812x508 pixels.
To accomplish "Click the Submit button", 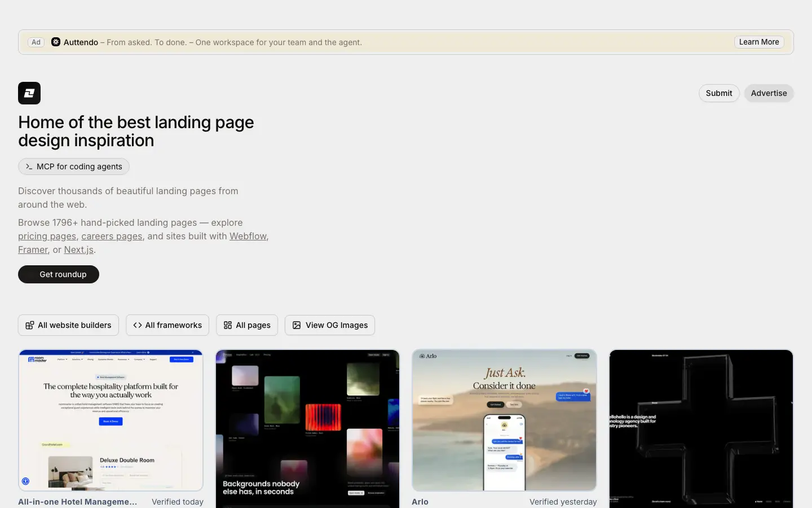I will point(719,93).
